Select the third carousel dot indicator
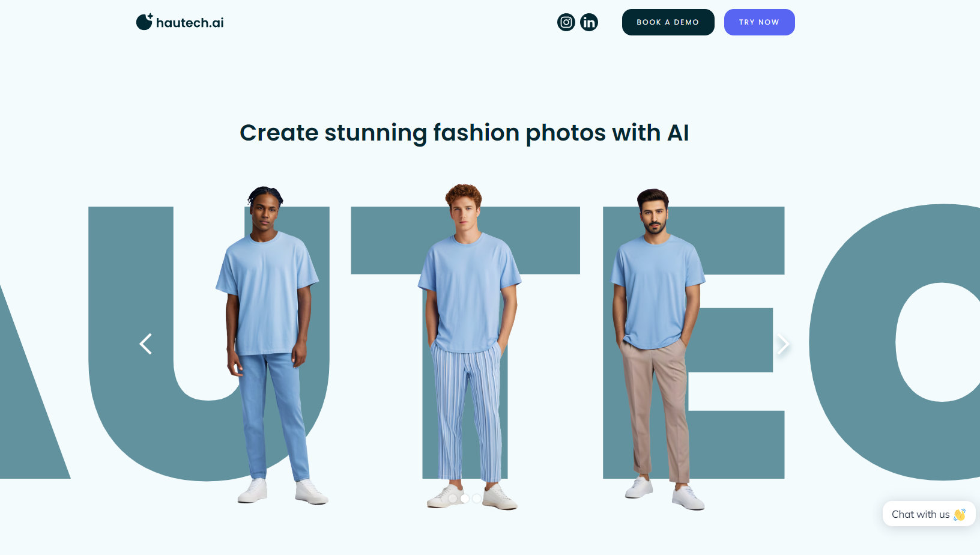 tap(476, 499)
